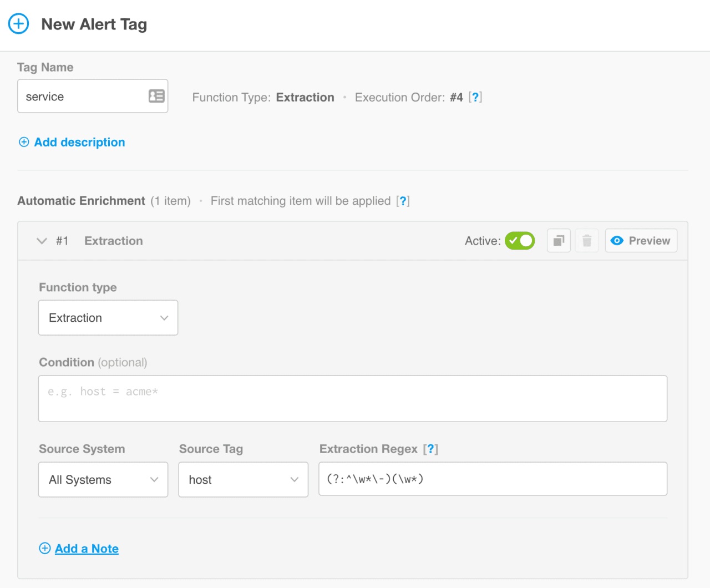This screenshot has height=588, width=710.
Task: Collapse the #1 Extraction item
Action: (42, 241)
